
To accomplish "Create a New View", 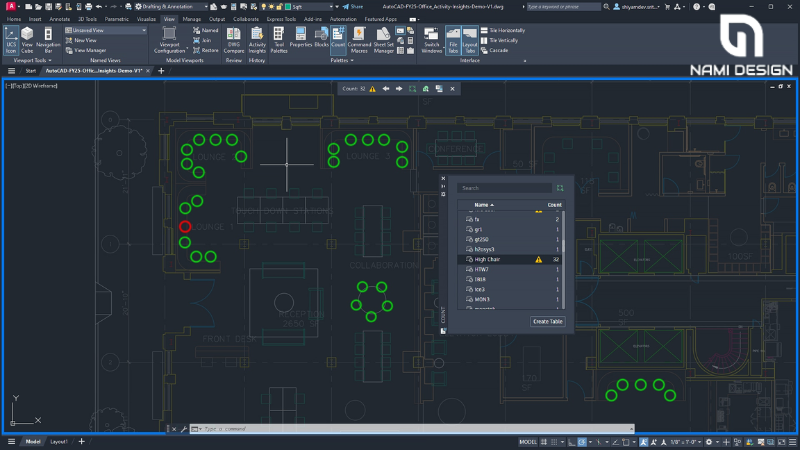I will tap(81, 40).
